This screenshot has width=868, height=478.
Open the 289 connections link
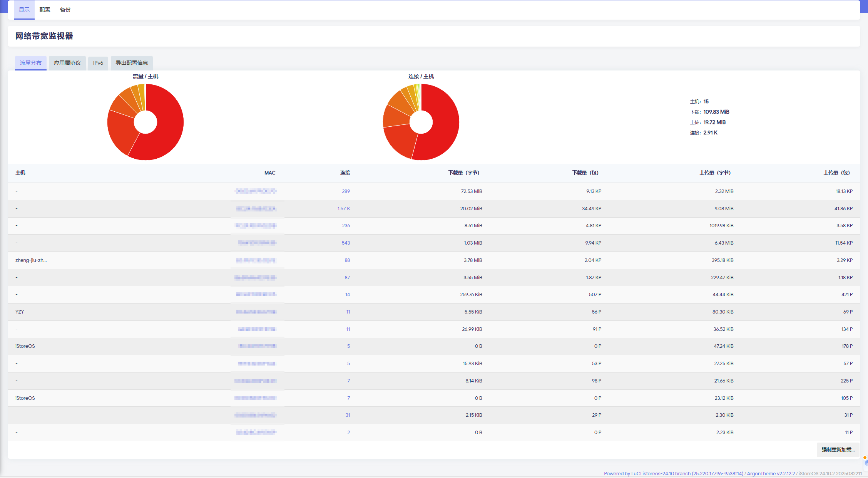point(346,191)
